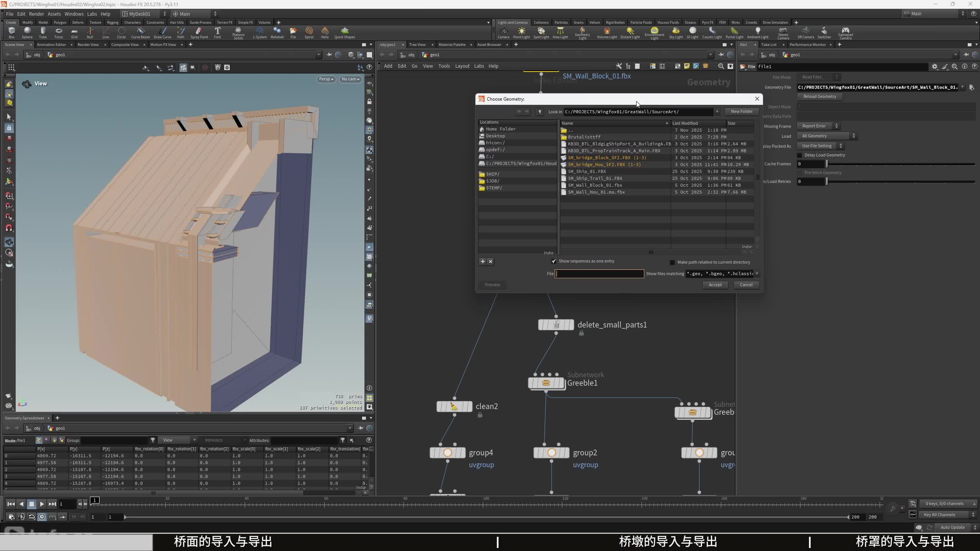The height and width of the screenshot is (551, 980).
Task: Add a Point Light from shelf
Action: 521,32
